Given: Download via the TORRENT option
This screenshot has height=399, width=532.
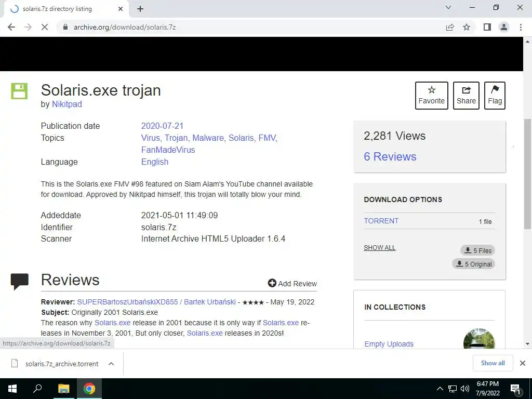Looking at the screenshot, I should (x=381, y=221).
